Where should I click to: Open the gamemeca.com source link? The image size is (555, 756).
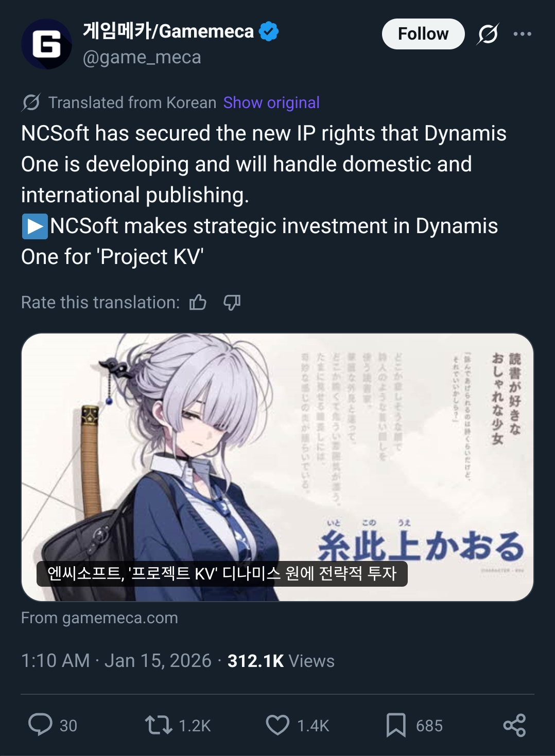tap(99, 618)
